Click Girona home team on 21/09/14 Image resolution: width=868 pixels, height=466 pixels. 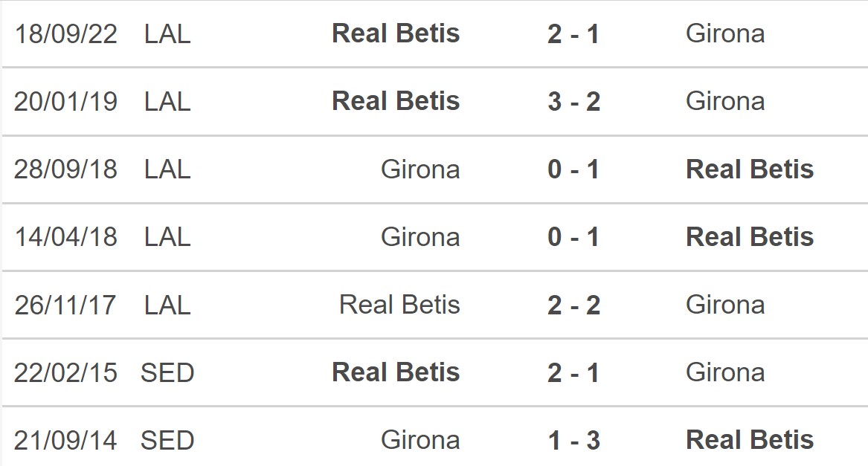pyautogui.click(x=420, y=441)
